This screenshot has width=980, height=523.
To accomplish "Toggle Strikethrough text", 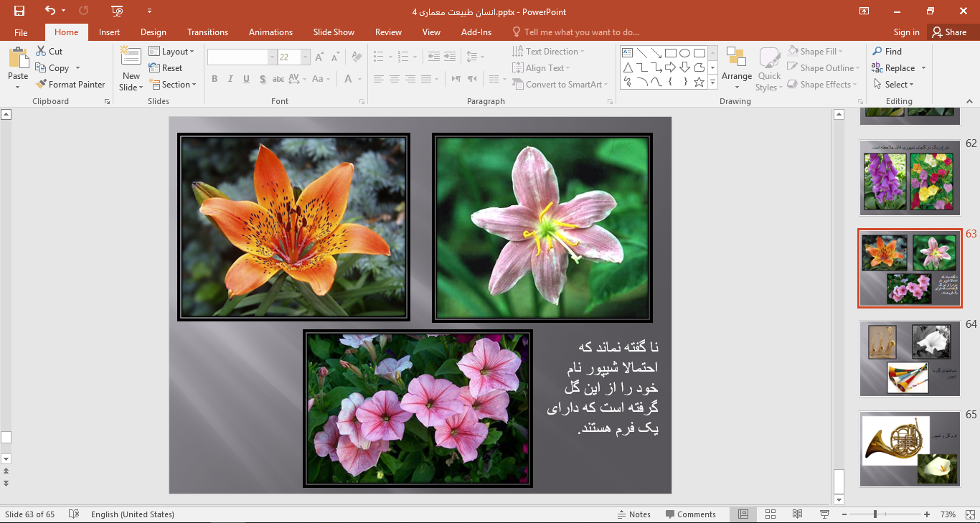I will 279,79.
